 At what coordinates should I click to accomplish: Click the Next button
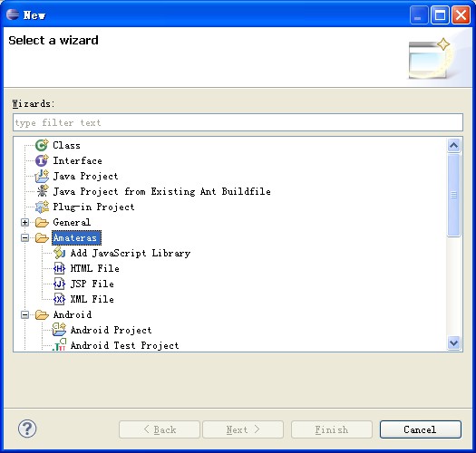243,429
